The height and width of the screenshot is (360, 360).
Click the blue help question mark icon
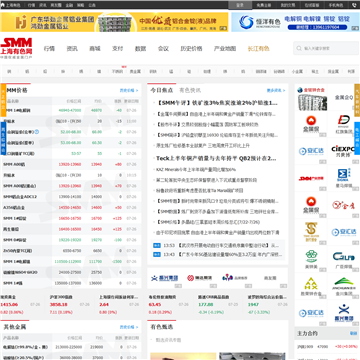(37, 132)
